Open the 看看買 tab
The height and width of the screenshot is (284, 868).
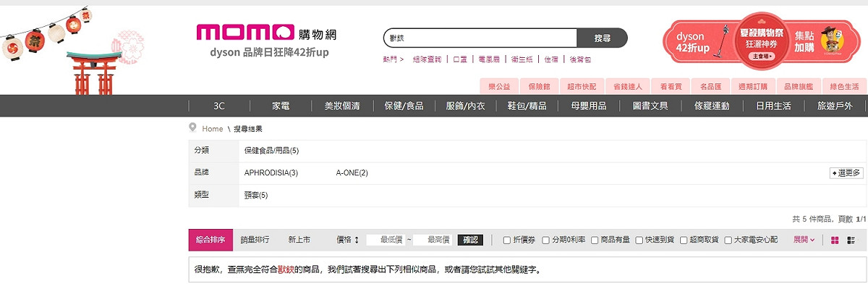point(671,86)
